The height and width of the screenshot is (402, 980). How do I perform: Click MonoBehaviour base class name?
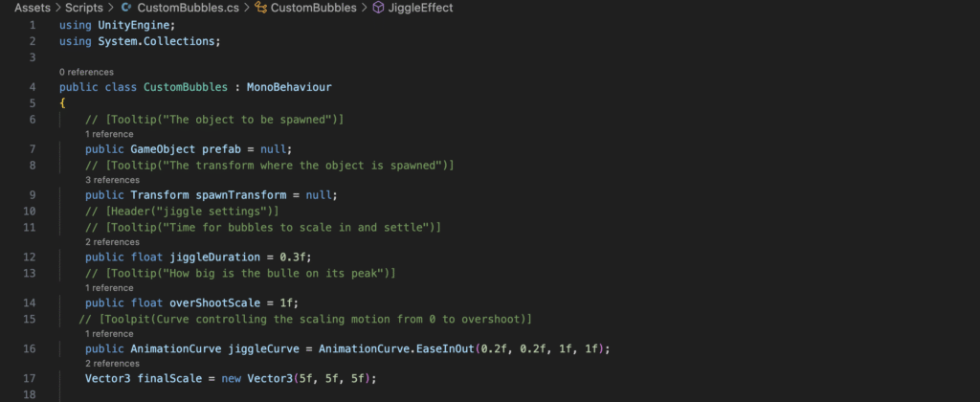tap(289, 87)
